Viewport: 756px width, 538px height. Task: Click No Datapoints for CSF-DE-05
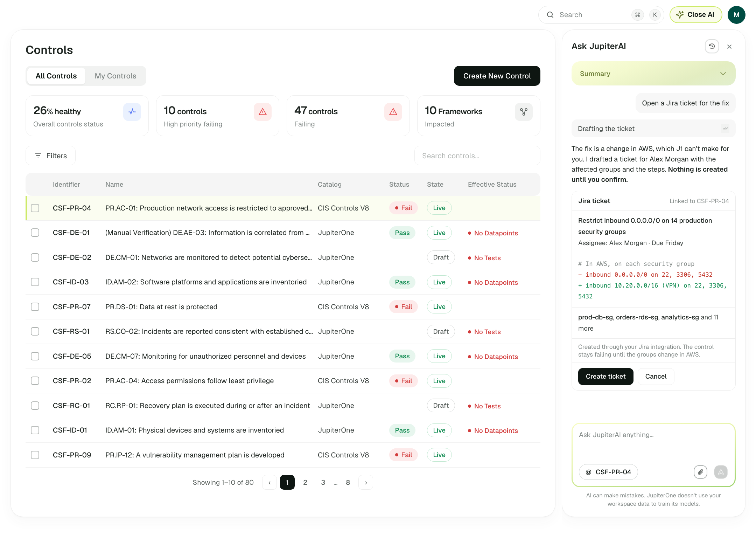click(493, 357)
